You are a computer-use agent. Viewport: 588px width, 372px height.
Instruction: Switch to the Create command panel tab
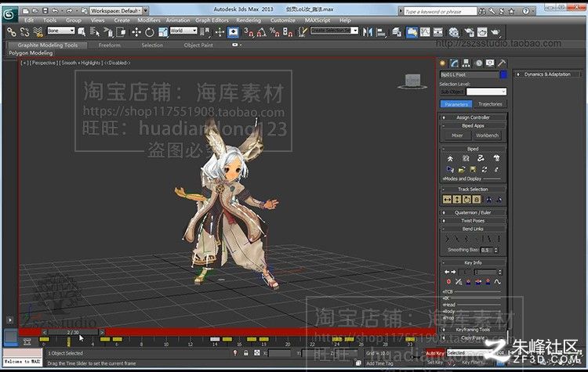pyautogui.click(x=443, y=63)
